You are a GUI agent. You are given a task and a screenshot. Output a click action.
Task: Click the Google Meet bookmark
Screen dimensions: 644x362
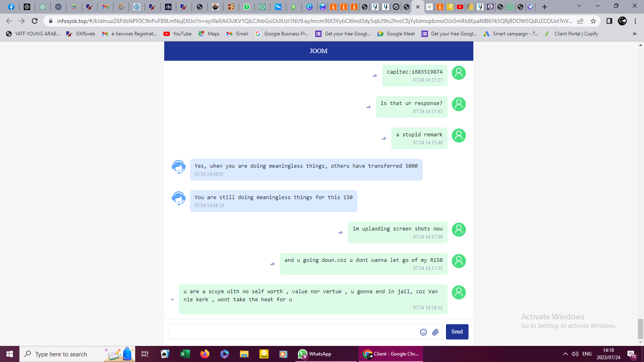(396, 34)
